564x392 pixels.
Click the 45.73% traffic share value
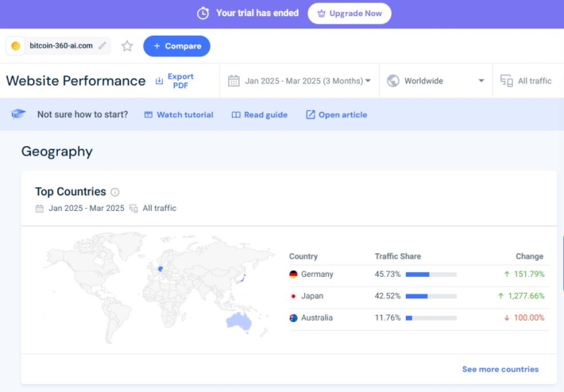click(x=388, y=274)
